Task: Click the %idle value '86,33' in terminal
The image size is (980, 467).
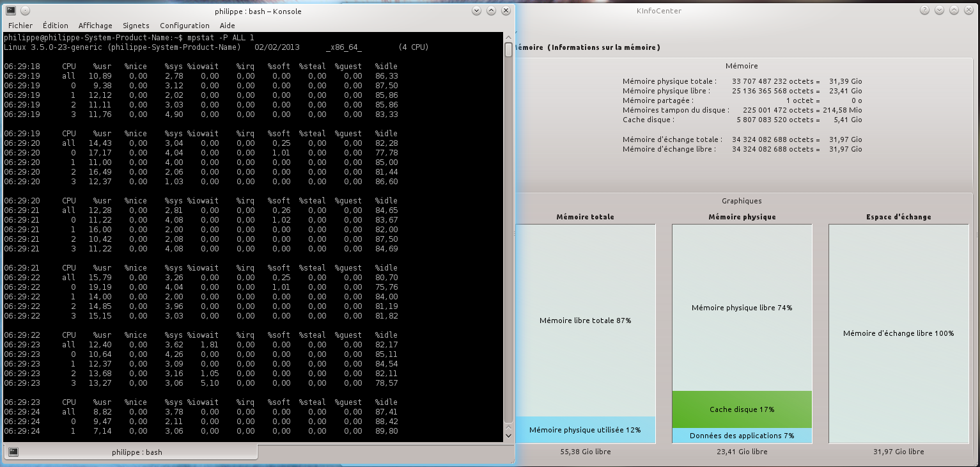Action: (x=387, y=76)
